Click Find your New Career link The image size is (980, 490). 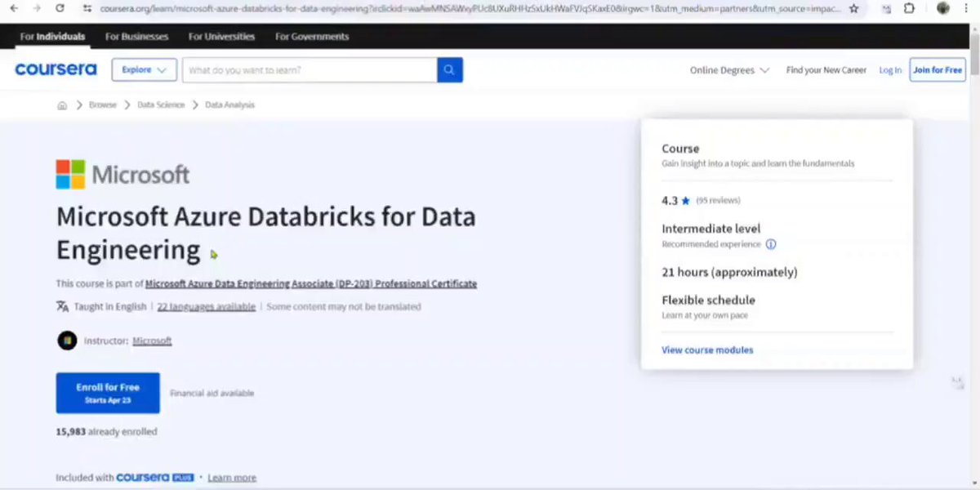tap(826, 70)
